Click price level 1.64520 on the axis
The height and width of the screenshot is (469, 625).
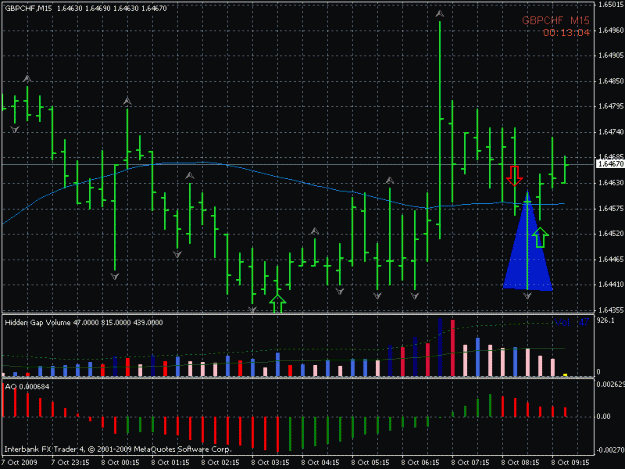tap(611, 234)
